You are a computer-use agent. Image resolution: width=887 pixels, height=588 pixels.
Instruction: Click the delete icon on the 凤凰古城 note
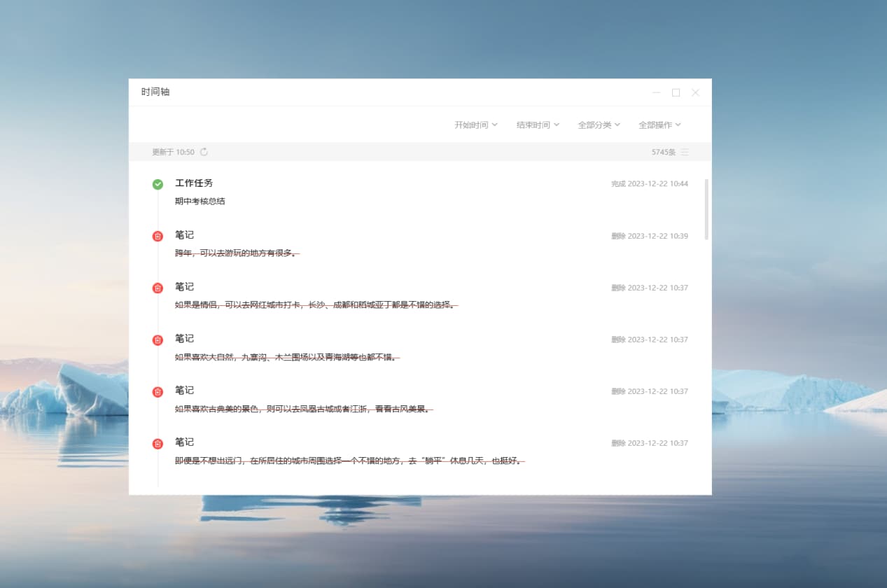point(158,391)
